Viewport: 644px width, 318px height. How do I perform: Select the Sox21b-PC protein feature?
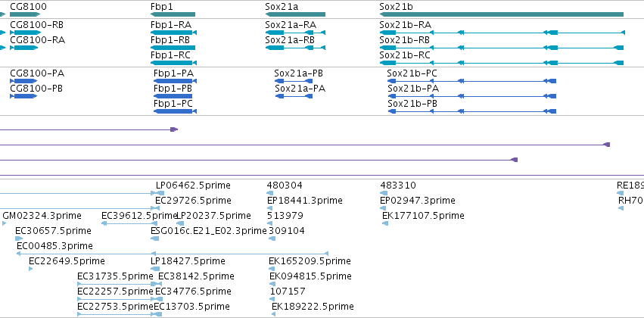[472, 81]
